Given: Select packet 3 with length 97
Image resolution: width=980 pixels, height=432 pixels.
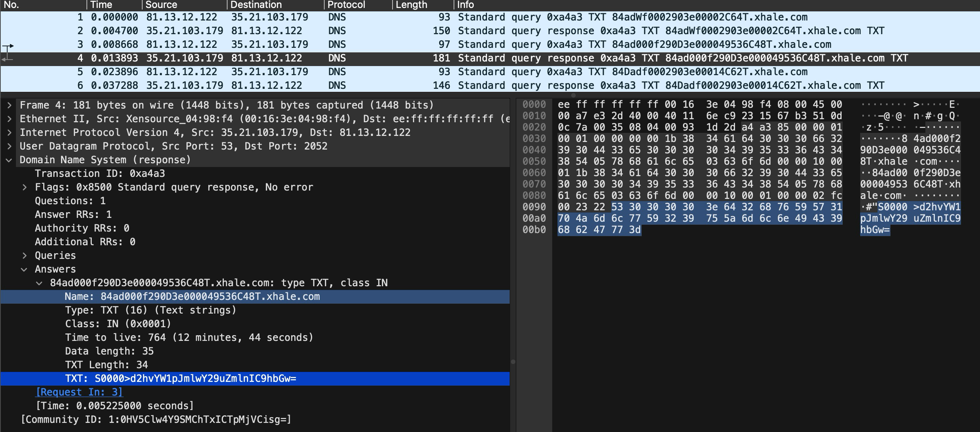Looking at the screenshot, I should point(490,44).
